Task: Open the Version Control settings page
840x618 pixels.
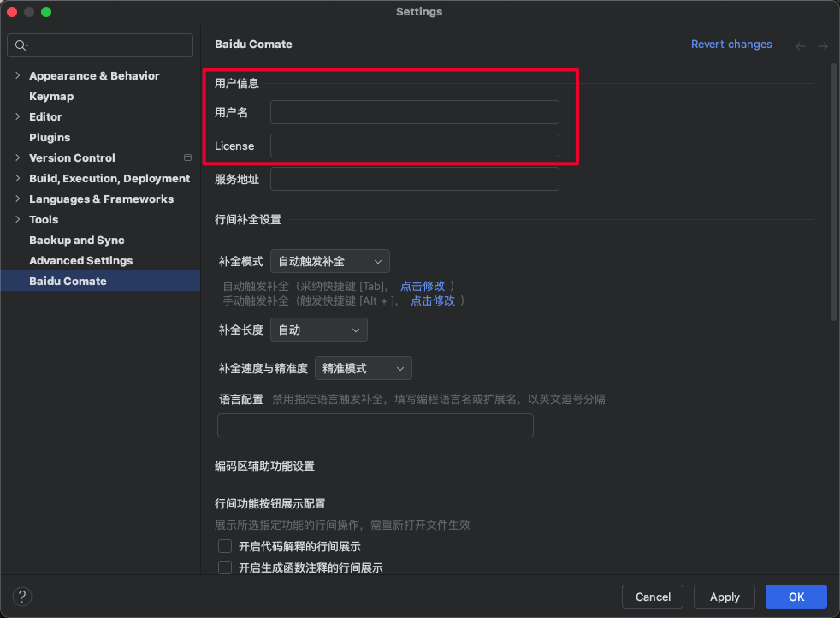Action: 72,157
